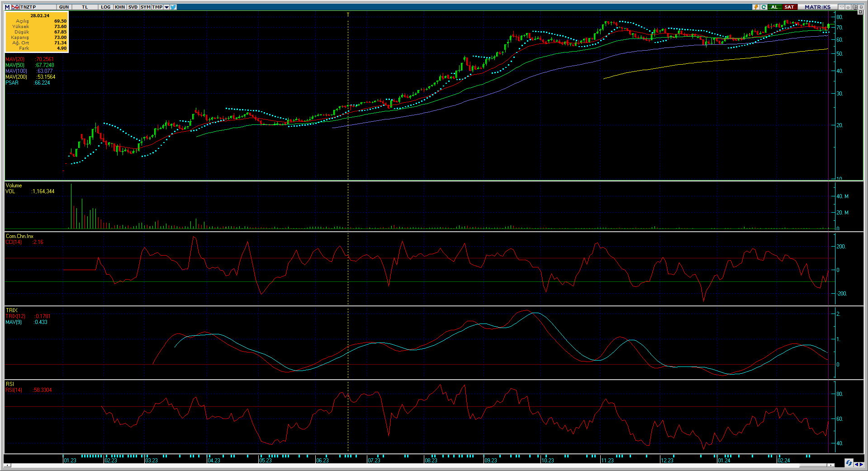This screenshot has height=471, width=868.
Task: Click the MAV(20) indicator label
Action: click(x=15, y=59)
